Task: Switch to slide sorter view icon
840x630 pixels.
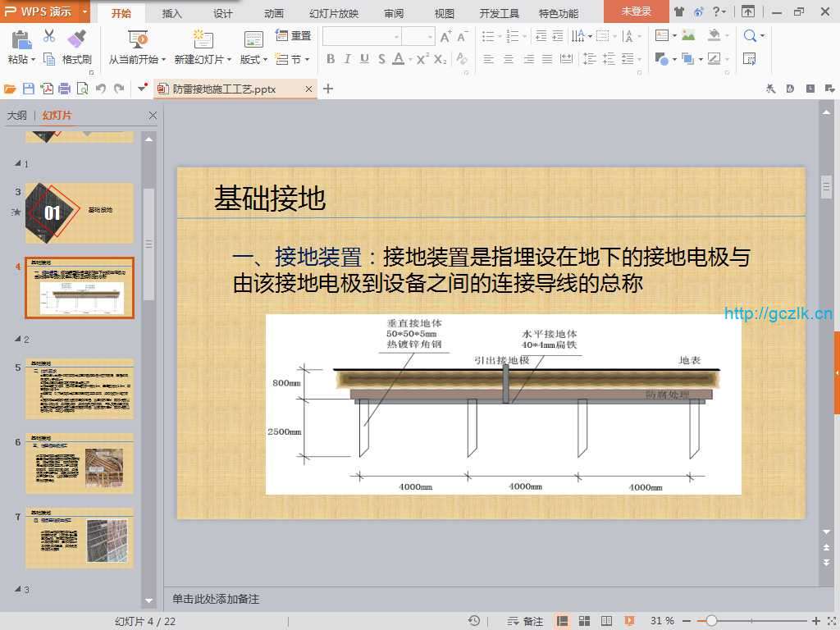Action: (584, 621)
